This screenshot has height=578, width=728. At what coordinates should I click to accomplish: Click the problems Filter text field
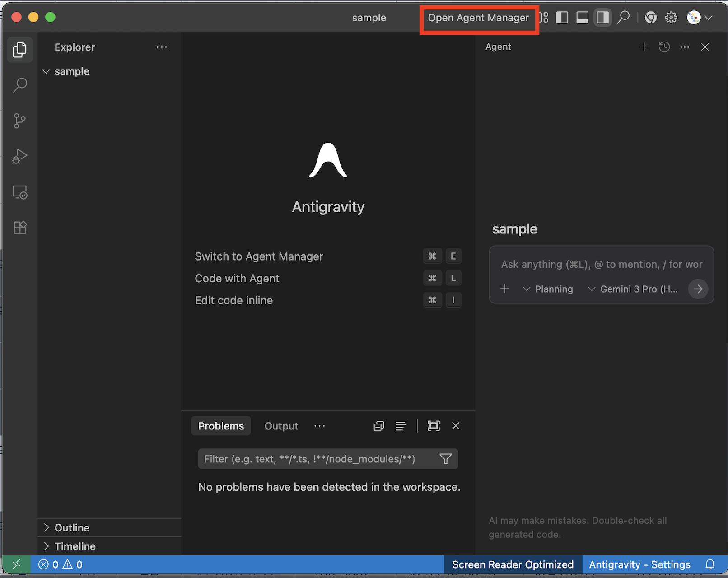[318, 459]
